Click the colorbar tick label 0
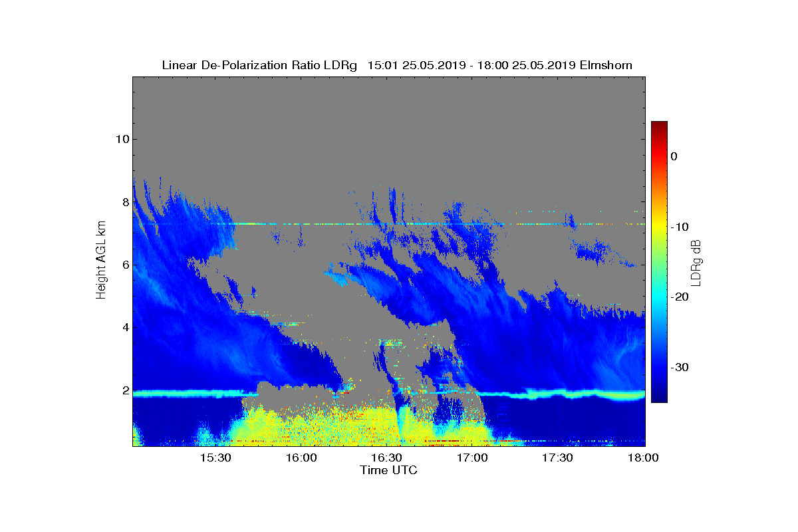 (x=674, y=156)
